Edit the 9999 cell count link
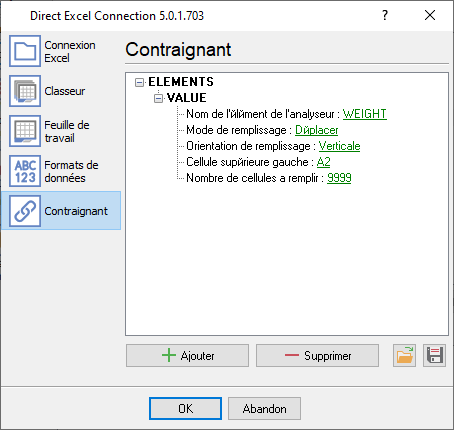 click(x=339, y=178)
